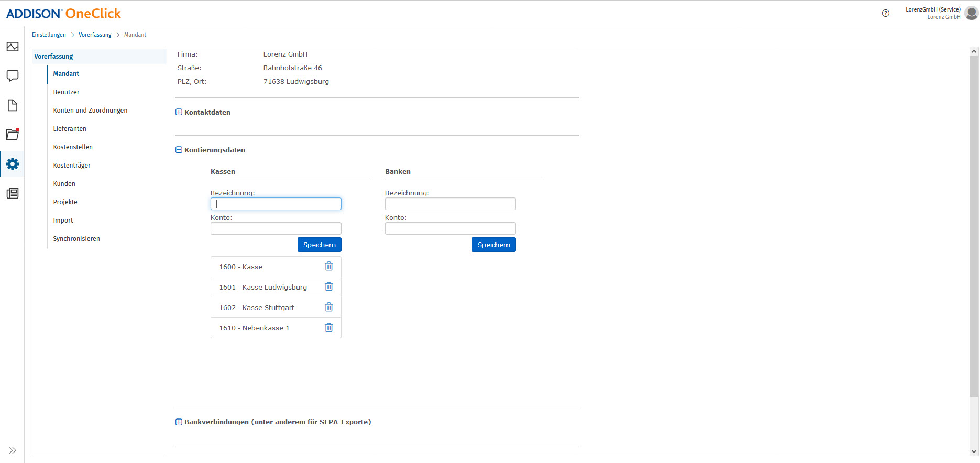Click the scrollbar down arrow

click(x=974, y=451)
